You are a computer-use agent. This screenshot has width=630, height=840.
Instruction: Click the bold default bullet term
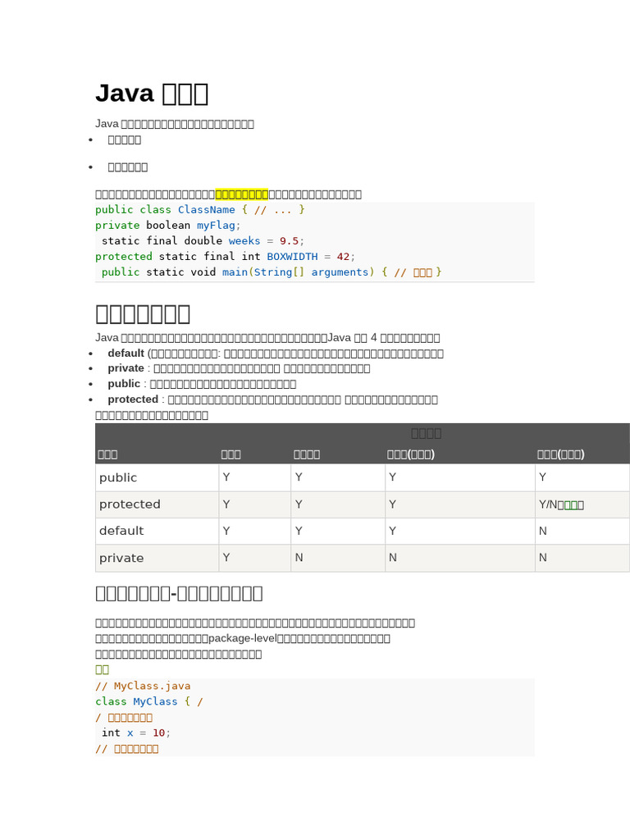pyautogui.click(x=126, y=353)
